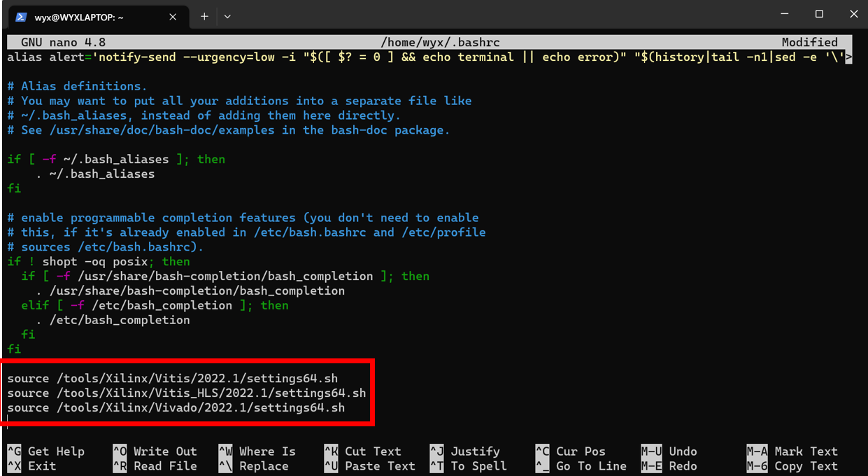The height and width of the screenshot is (476, 868).
Task: Click the source Vitis/2022.1 settings64.sh line
Action: 173,379
